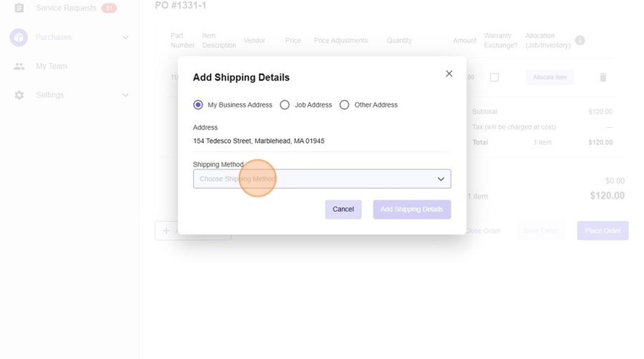Click the delete trash icon for item

coord(602,77)
